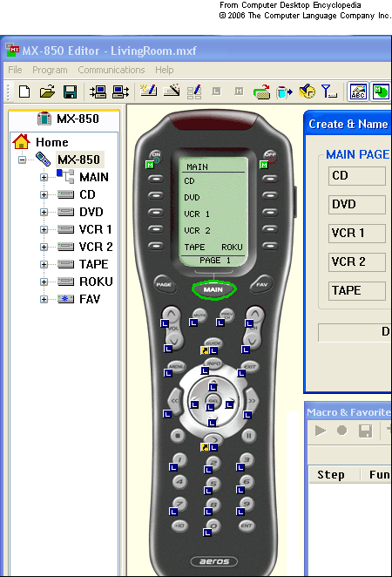This screenshot has width=392, height=577.
Task: Expand the FAV tree node
Action: tap(44, 299)
